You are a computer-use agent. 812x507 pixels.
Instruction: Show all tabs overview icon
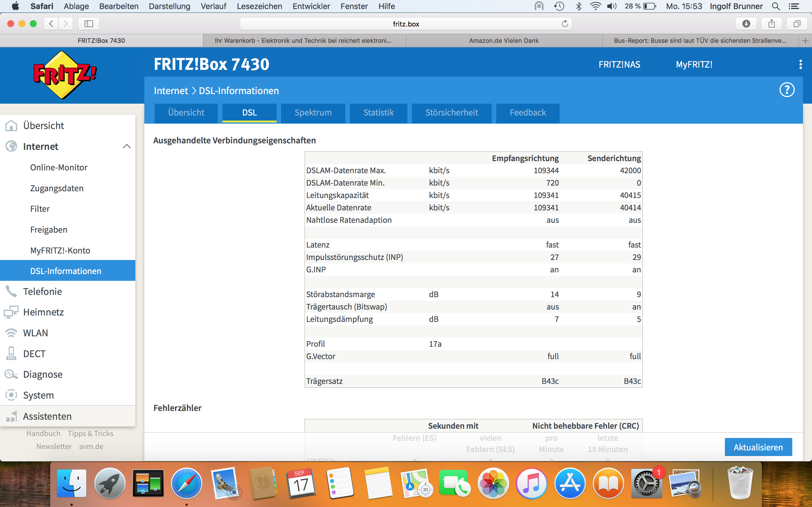click(x=796, y=24)
